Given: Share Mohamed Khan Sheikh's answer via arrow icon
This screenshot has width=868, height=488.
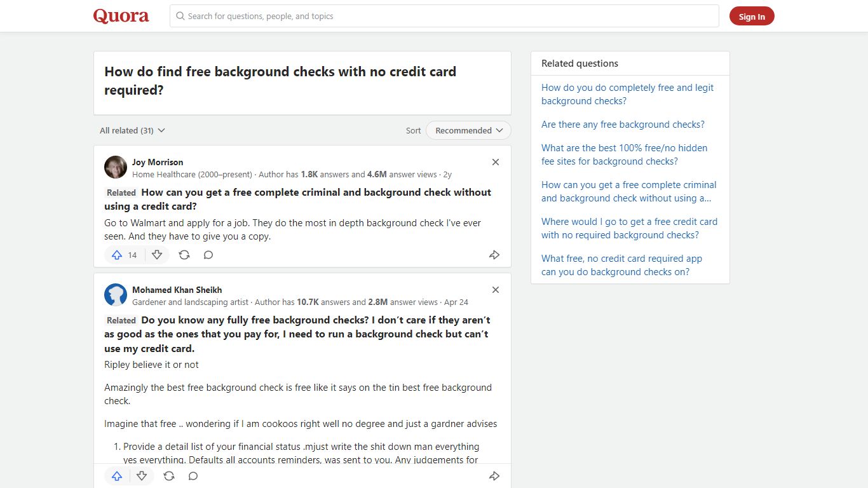Looking at the screenshot, I should [x=494, y=476].
